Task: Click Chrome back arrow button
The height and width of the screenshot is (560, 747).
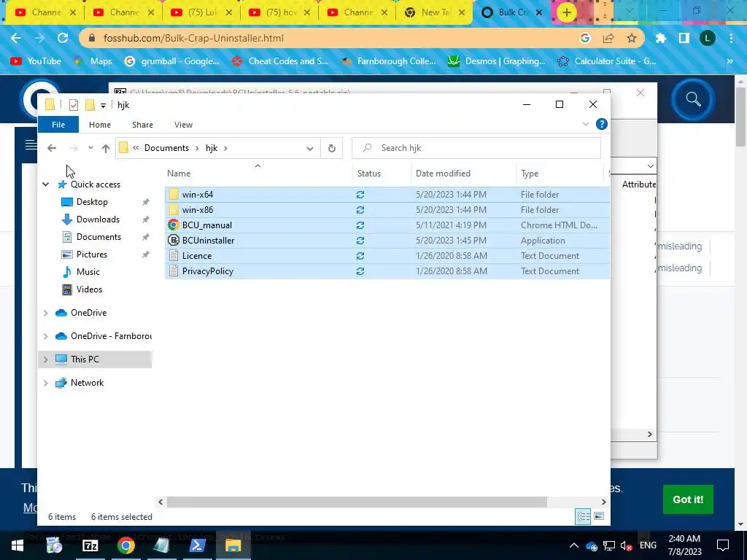Action: 16,38
